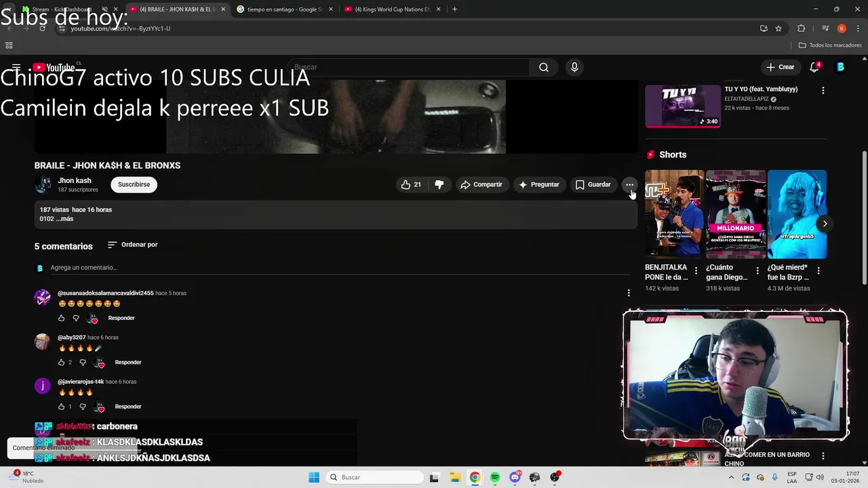Image resolution: width=868 pixels, height=488 pixels.
Task: Open the Crear create menu
Action: point(780,67)
